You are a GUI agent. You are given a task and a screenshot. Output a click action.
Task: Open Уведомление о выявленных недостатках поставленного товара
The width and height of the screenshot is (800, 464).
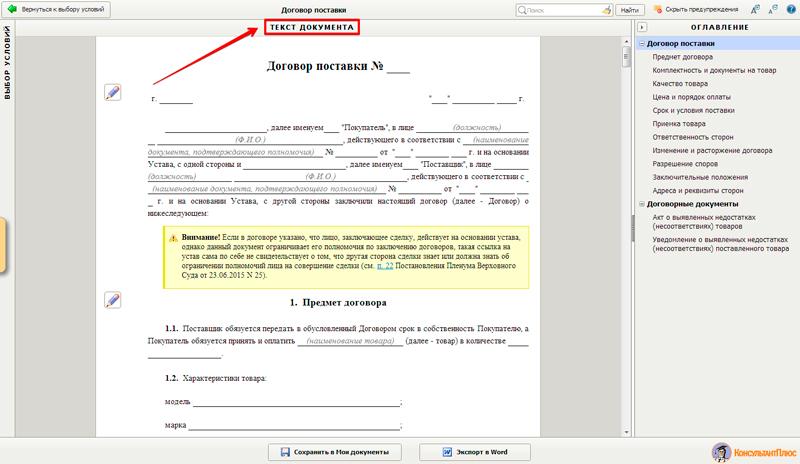pos(720,244)
